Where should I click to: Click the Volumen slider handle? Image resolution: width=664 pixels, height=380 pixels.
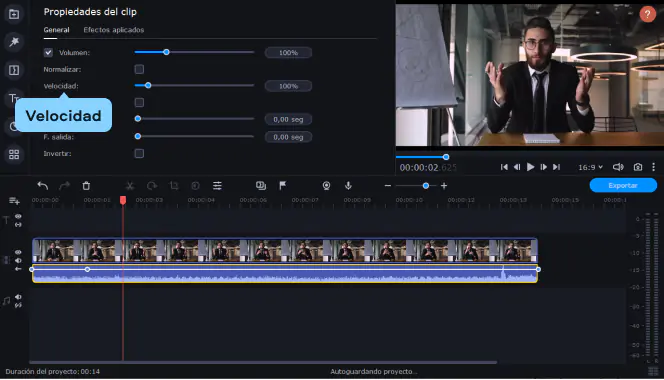coord(166,52)
